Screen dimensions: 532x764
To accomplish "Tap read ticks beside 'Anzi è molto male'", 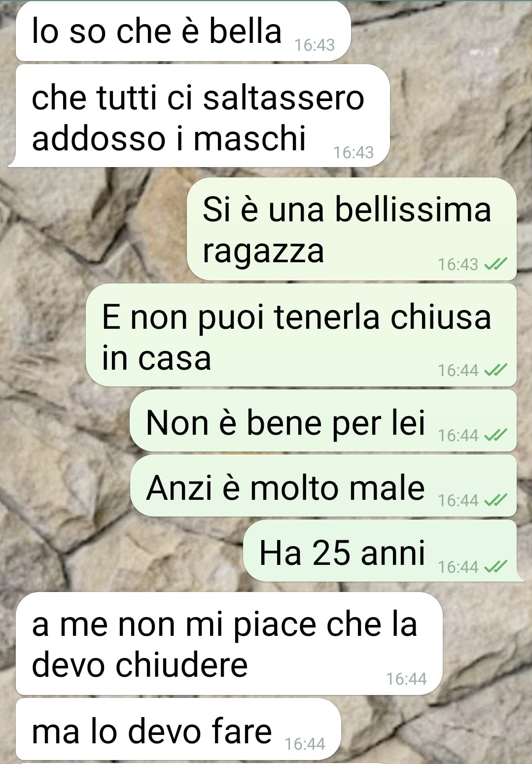I will click(495, 501).
